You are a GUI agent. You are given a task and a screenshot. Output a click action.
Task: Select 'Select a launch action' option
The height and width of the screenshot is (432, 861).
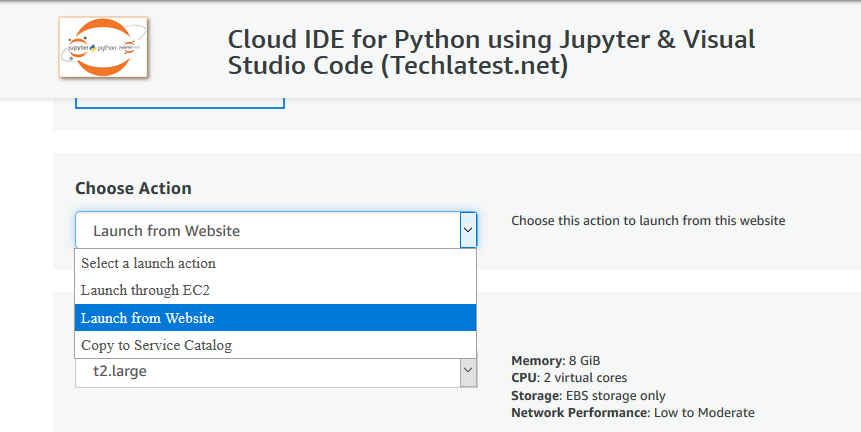tap(275, 263)
